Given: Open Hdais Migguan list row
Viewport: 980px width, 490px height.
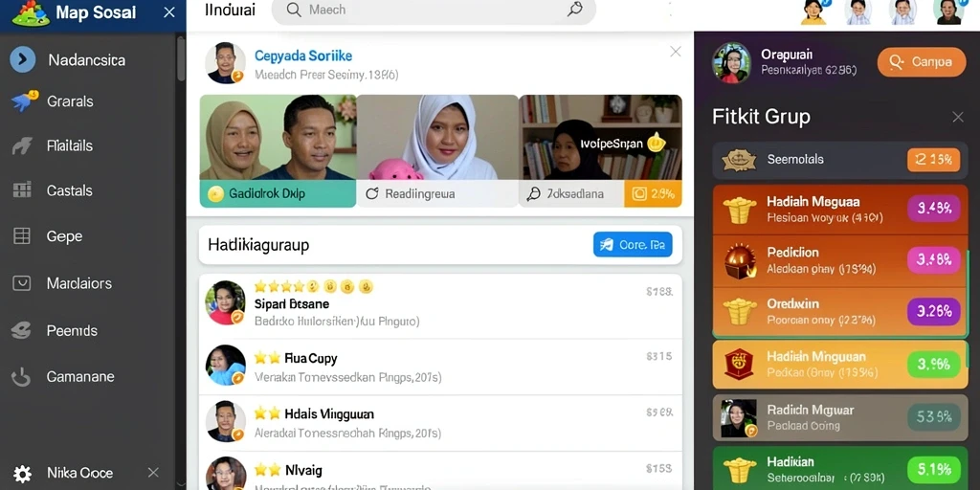Looking at the screenshot, I should click(x=440, y=422).
